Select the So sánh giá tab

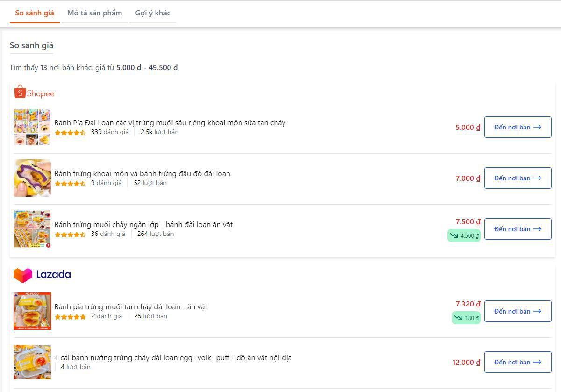(35, 13)
